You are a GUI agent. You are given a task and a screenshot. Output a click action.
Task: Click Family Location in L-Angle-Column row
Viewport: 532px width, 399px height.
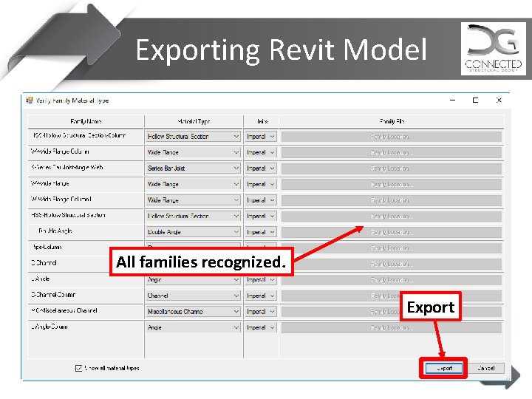pyautogui.click(x=392, y=327)
